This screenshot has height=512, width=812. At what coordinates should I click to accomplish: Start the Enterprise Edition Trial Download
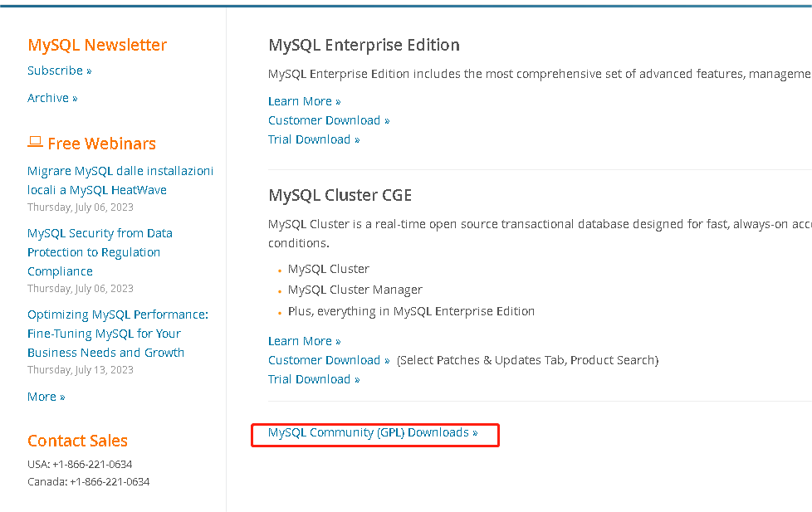(x=309, y=139)
